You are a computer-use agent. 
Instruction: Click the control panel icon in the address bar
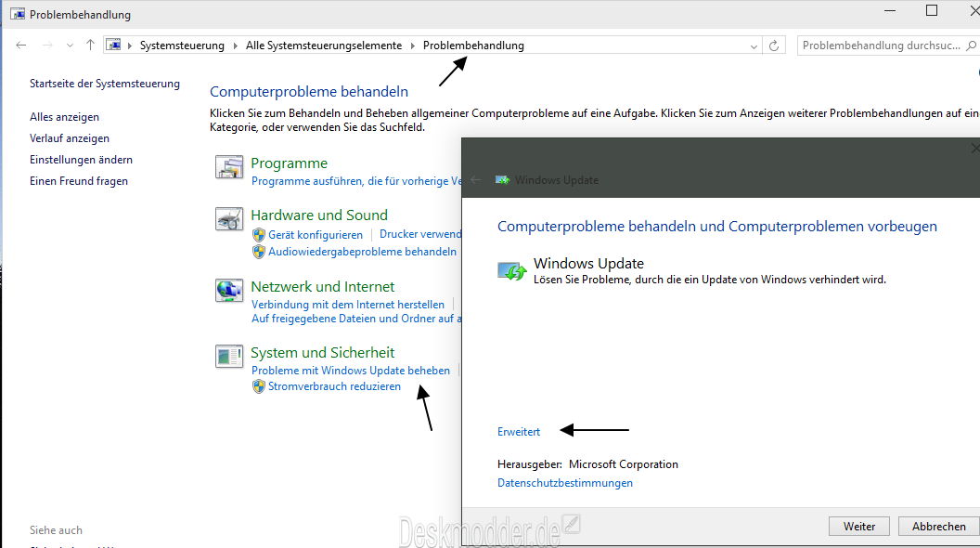113,45
